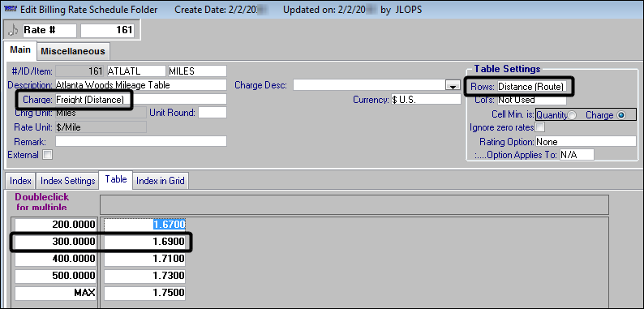Select the rate cell 1.7300
The height and width of the screenshot is (309, 644).
click(x=144, y=276)
